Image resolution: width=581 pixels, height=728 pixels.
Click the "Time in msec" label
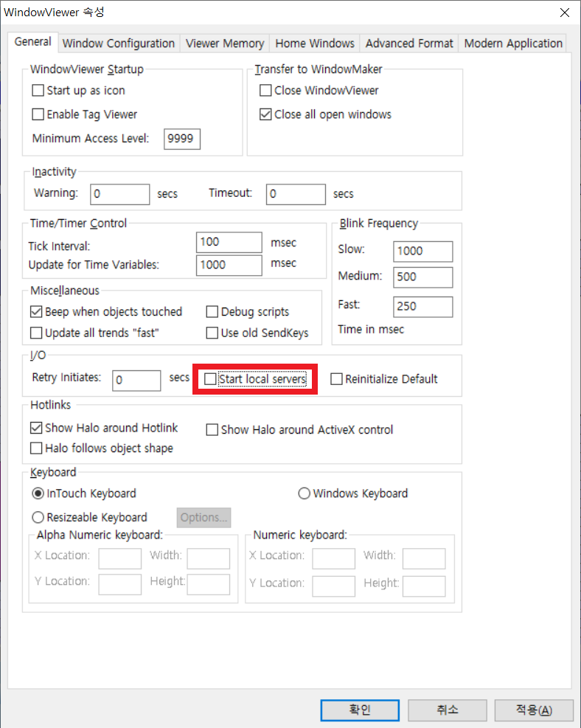tap(371, 329)
